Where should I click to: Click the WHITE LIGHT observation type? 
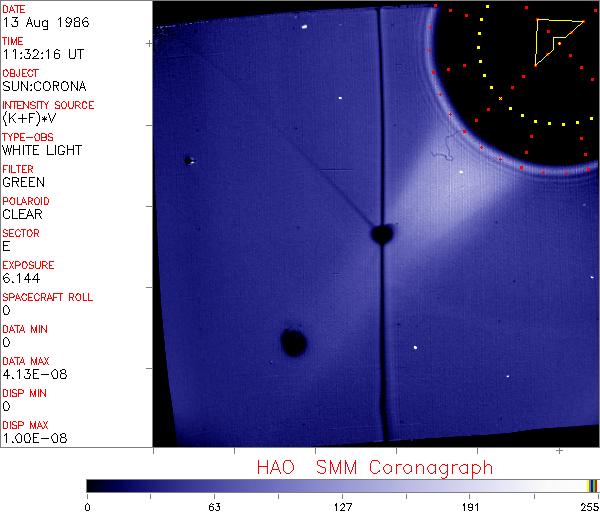pyautogui.click(x=42, y=150)
